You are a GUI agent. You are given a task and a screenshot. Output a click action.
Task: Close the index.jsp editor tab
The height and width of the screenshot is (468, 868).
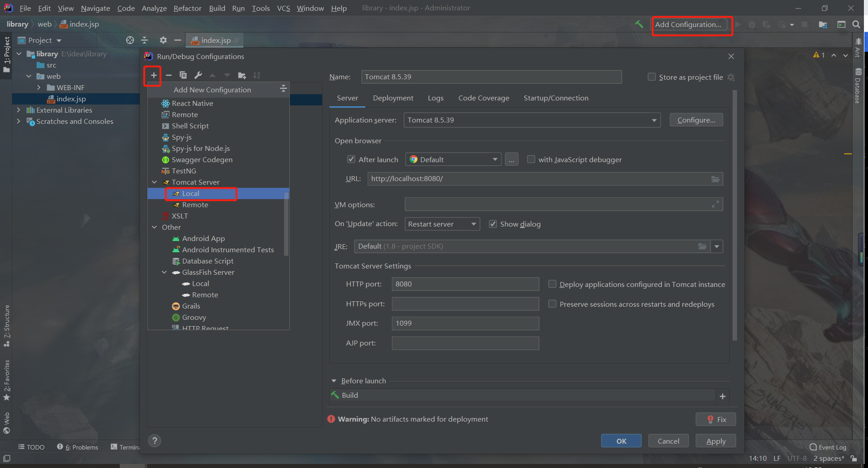[x=237, y=40]
